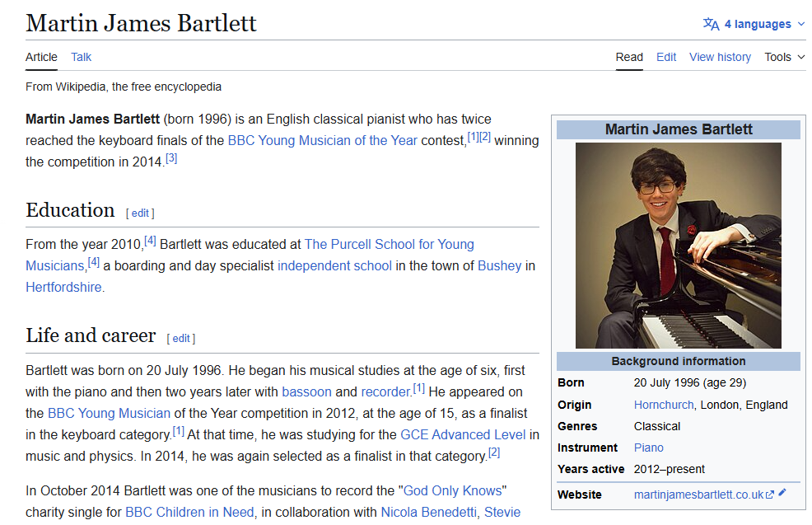
Task: Select the Article tab
Action: tap(41, 57)
